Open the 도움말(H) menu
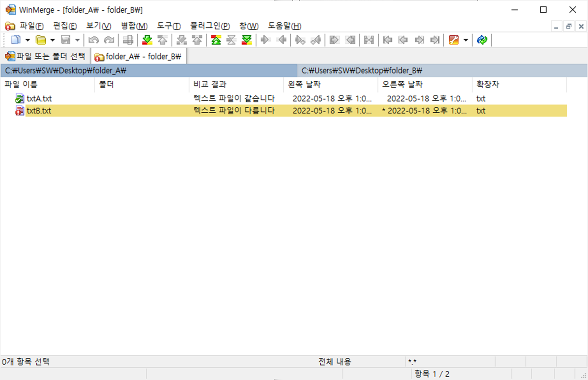This screenshot has height=380, width=588. pyautogui.click(x=285, y=26)
